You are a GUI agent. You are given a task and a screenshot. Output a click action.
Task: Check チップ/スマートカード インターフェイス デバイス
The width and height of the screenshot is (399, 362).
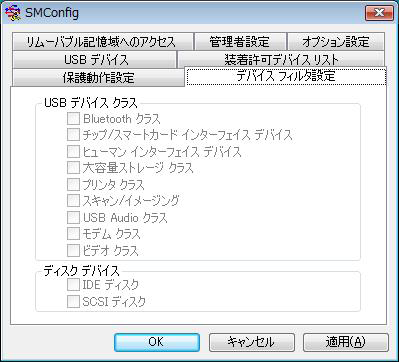(73, 135)
